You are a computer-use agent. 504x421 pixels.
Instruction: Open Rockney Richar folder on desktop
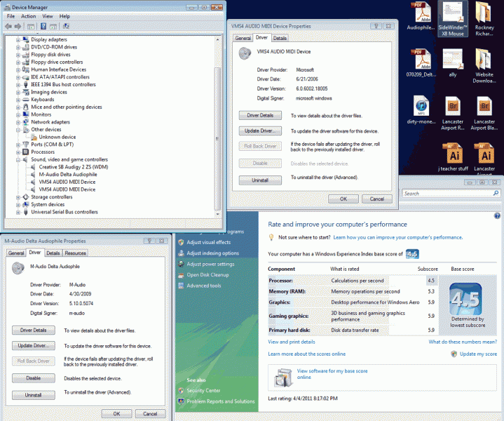[484, 19]
